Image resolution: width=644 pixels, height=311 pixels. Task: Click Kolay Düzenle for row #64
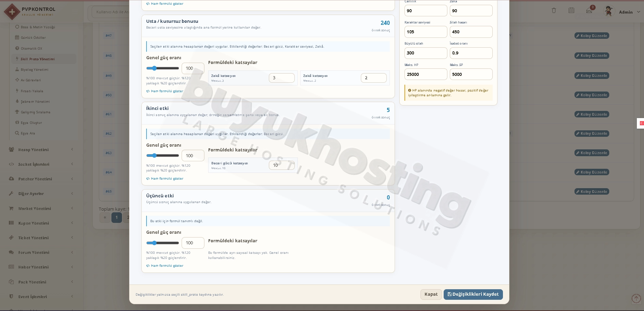click(x=592, y=172)
